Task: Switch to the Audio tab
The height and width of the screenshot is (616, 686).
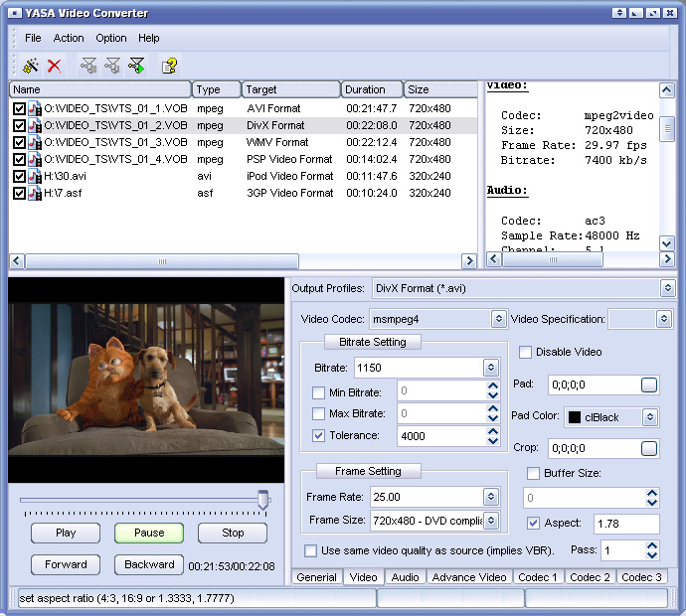Action: [404, 577]
